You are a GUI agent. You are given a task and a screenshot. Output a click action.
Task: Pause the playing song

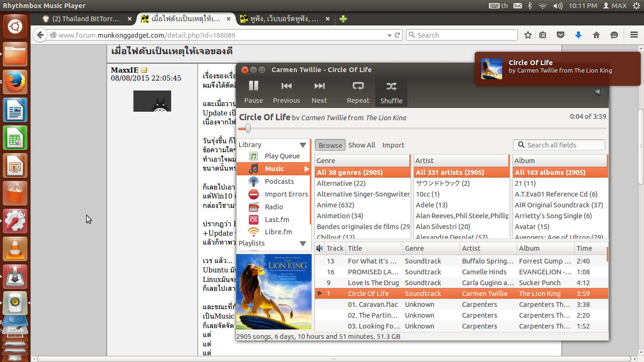point(253,92)
